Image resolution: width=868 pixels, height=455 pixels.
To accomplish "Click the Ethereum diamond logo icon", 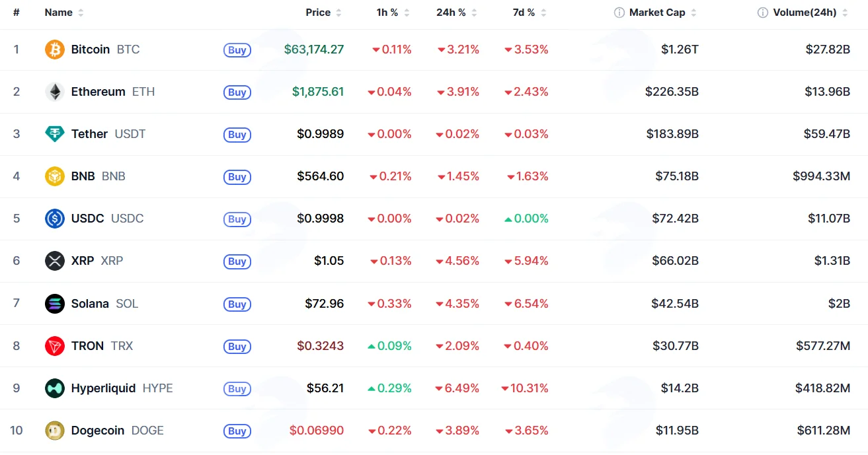I will 55,92.
